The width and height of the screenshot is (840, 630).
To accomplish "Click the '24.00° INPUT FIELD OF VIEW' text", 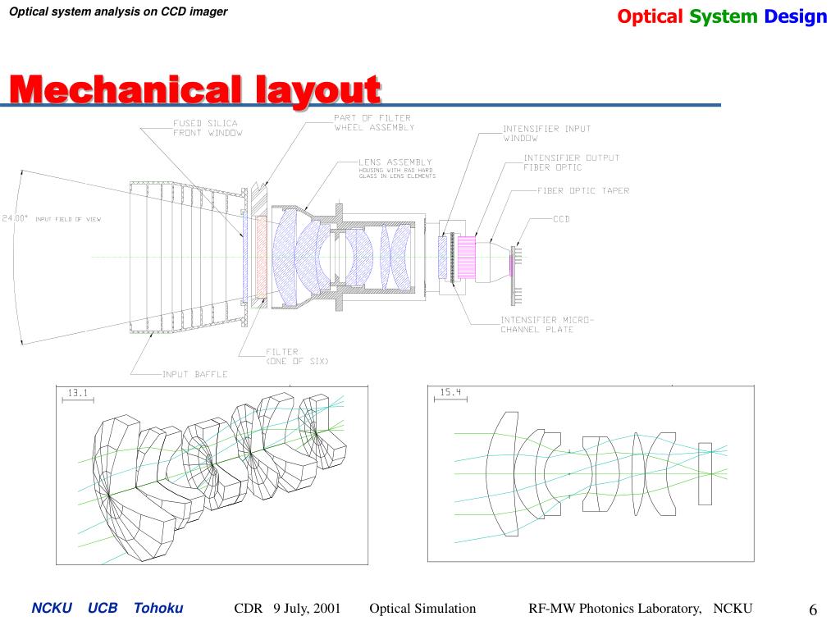I will (x=52, y=218).
